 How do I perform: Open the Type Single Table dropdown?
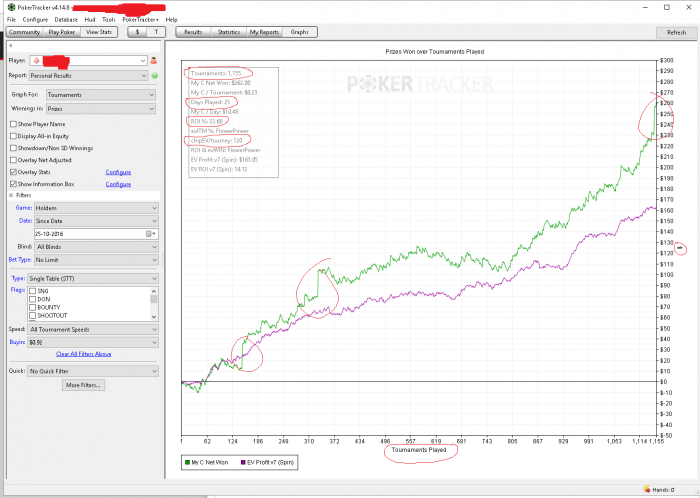(93, 278)
